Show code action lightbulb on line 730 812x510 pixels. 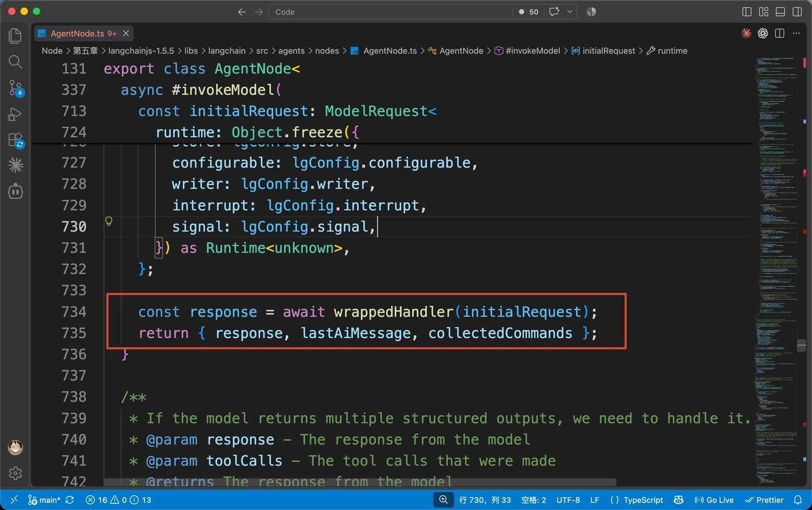pos(109,221)
